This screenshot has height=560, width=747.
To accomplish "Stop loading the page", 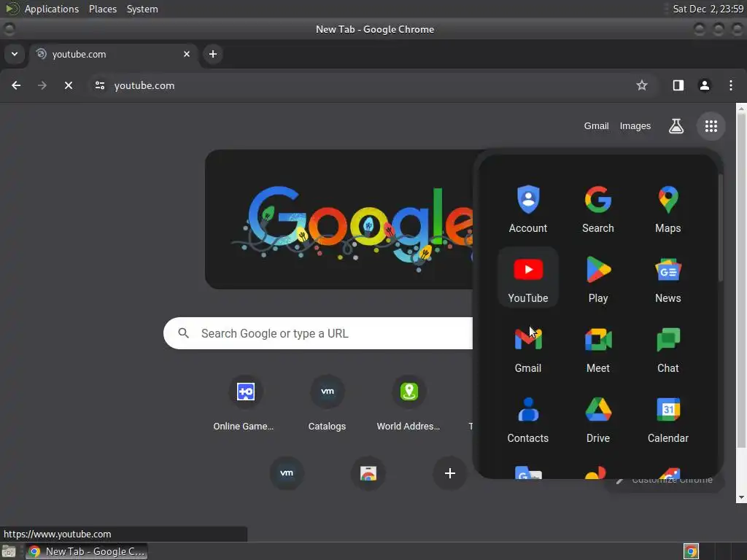I will tap(68, 85).
